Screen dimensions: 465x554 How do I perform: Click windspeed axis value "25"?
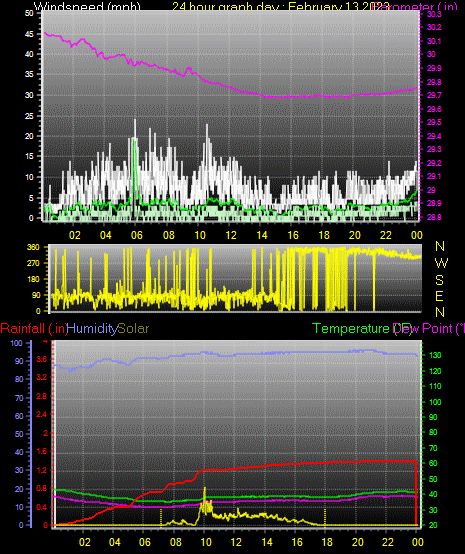pos(29,116)
